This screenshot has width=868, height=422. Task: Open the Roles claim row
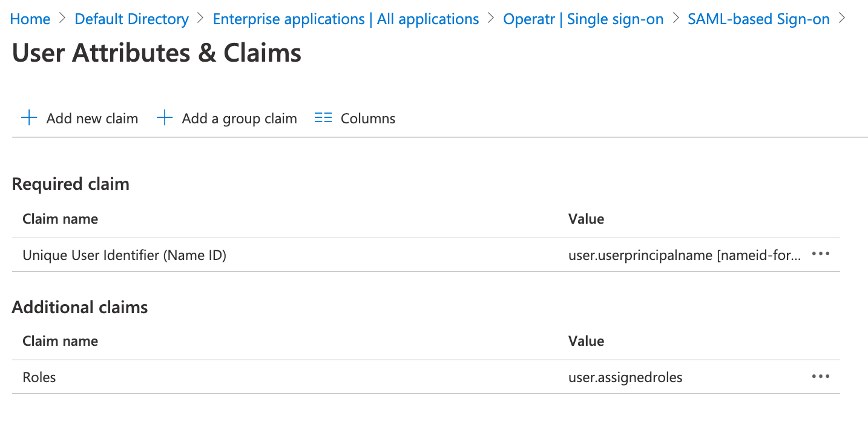pos(39,377)
